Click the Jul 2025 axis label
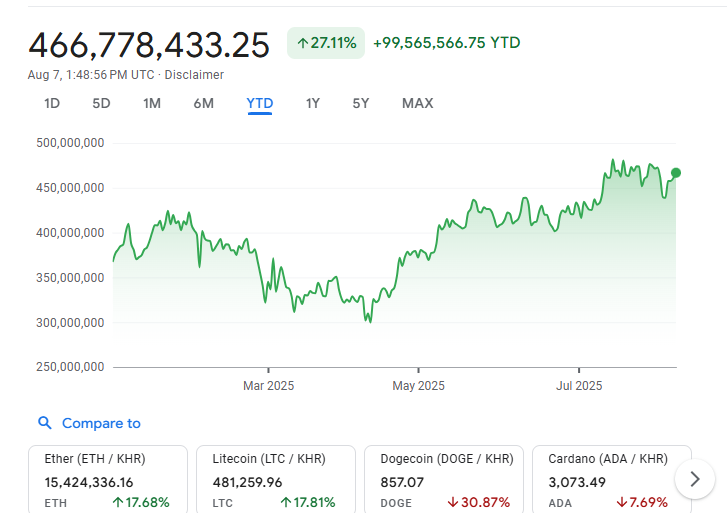 click(x=579, y=386)
